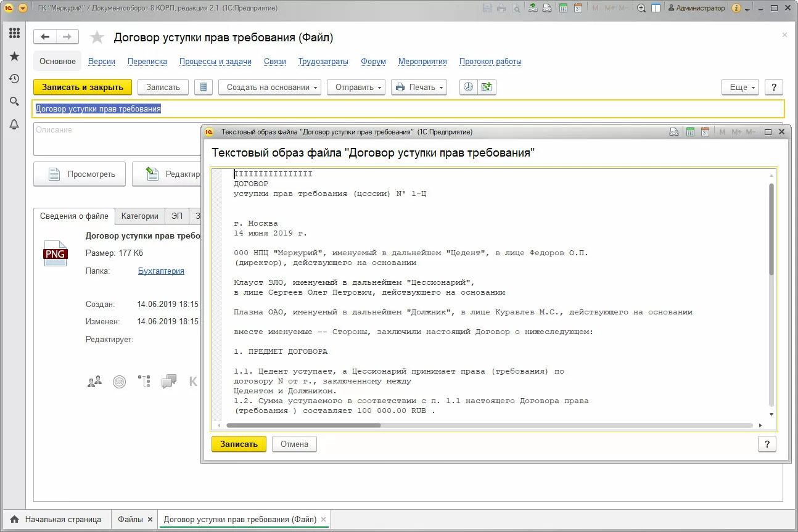Click the two-users icon in file info
Screen dimensions: 798x532
click(94, 382)
